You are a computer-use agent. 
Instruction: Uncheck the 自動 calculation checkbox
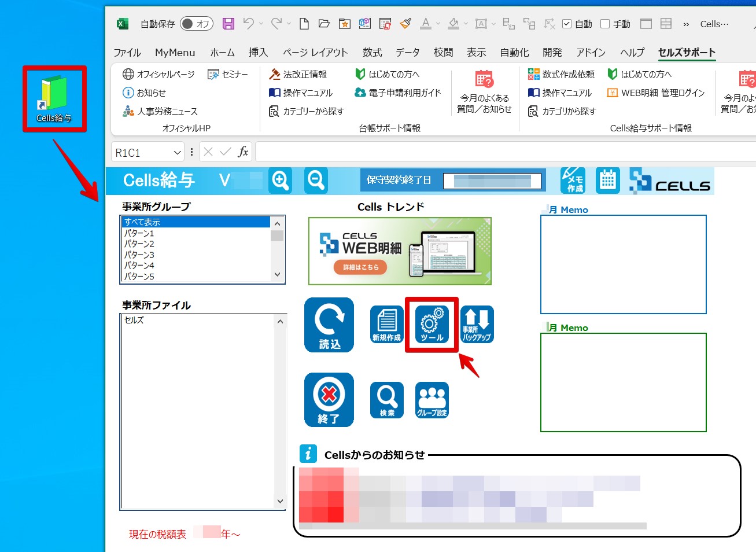tap(567, 24)
